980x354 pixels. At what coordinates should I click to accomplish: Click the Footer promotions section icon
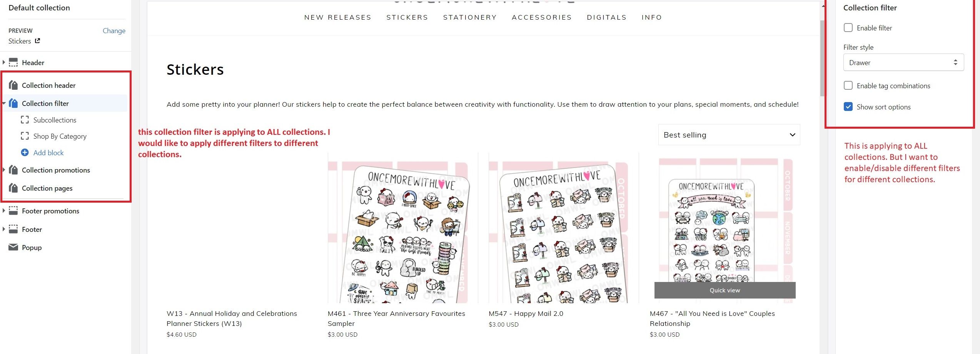pyautogui.click(x=13, y=211)
